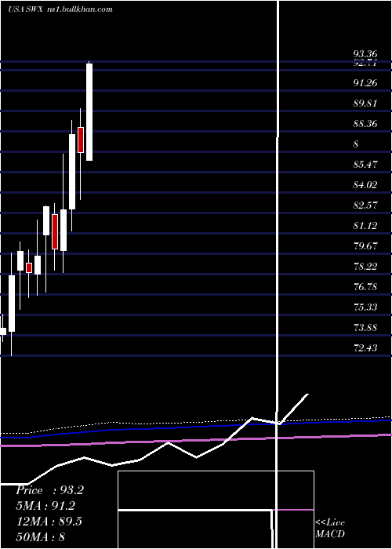Select the 84.02 price axis label
The height and width of the screenshot is (549, 392).
[x=365, y=184]
